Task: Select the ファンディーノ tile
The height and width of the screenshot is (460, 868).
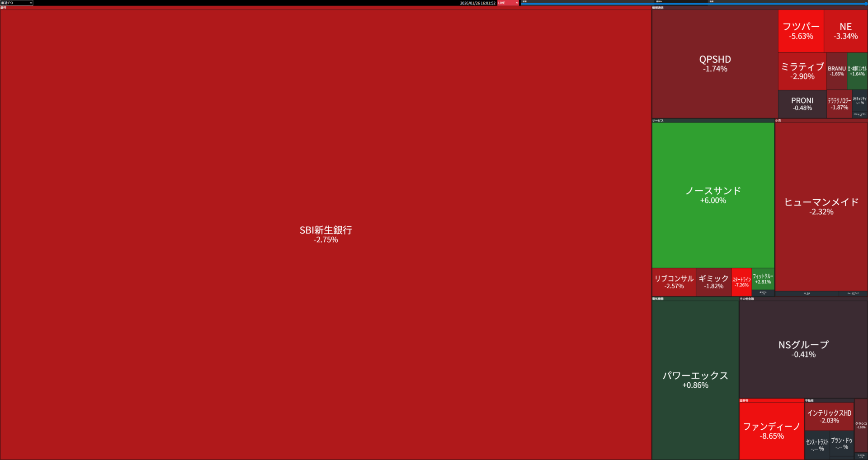Action: [772, 431]
